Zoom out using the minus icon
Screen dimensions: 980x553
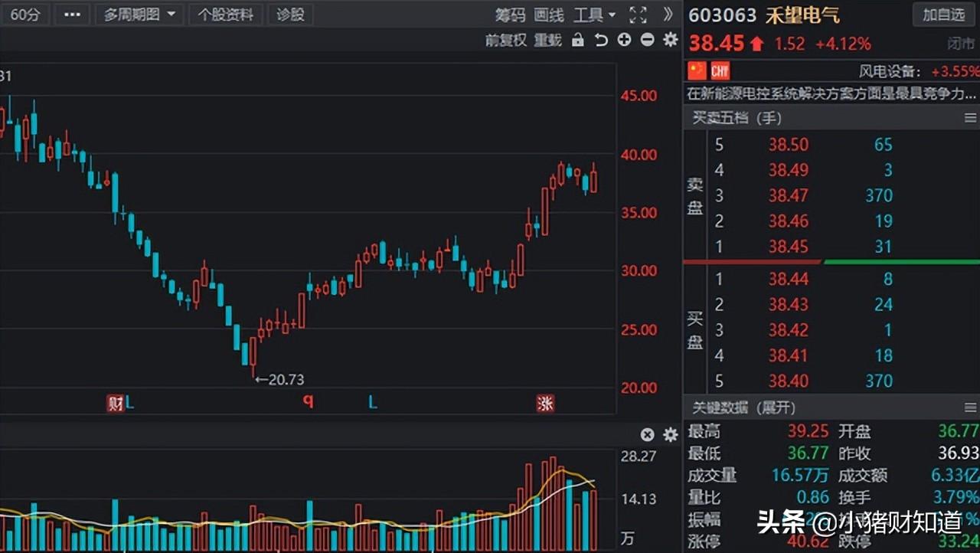pyautogui.click(x=647, y=40)
